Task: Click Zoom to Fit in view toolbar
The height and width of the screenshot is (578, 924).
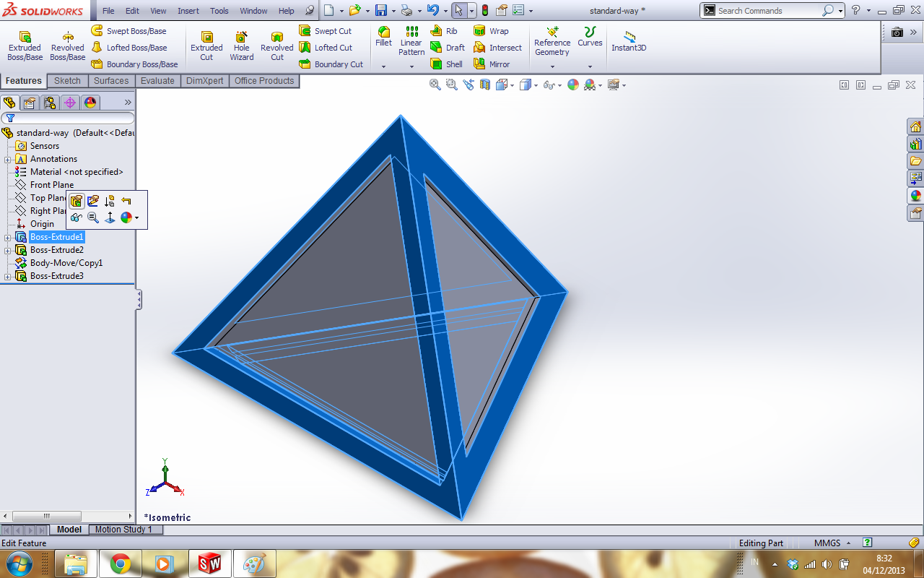Action: point(435,85)
